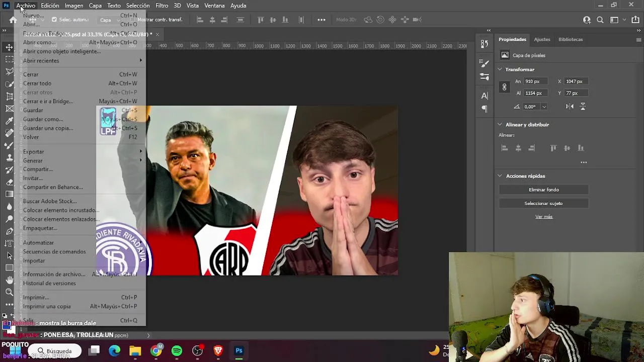This screenshot has height=362, width=644.
Task: Select the Clone Stamp tool
Action: tap(10, 157)
